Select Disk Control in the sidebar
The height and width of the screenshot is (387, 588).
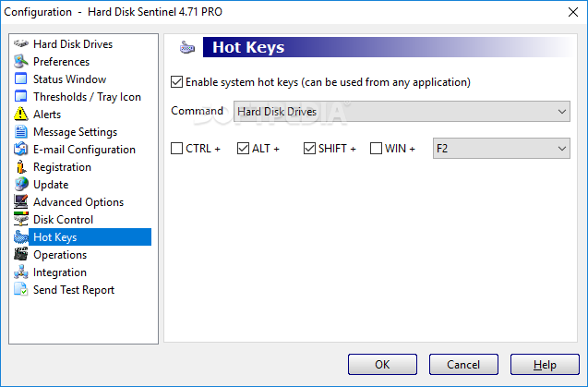pyautogui.click(x=63, y=220)
